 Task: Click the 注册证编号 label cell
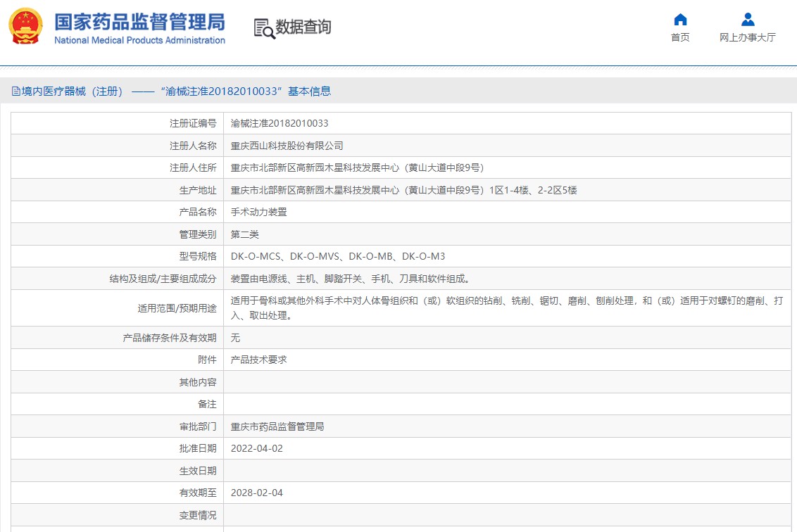118,123
